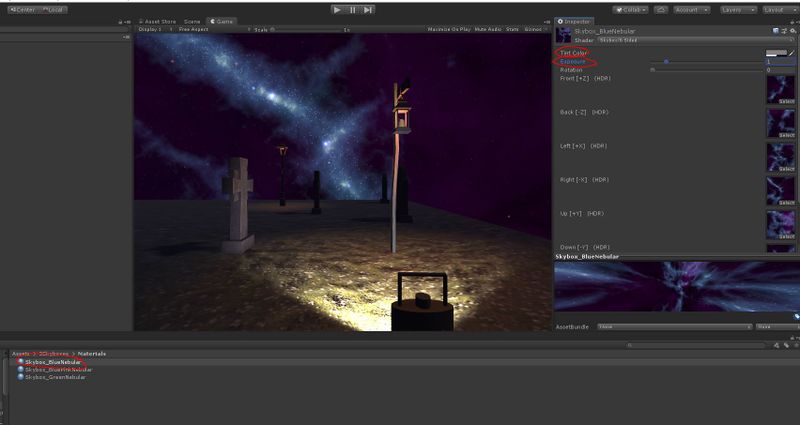The width and height of the screenshot is (800, 425).
Task: Click the Skybox_BlueNebular material icon in Inspector
Action: click(564, 35)
